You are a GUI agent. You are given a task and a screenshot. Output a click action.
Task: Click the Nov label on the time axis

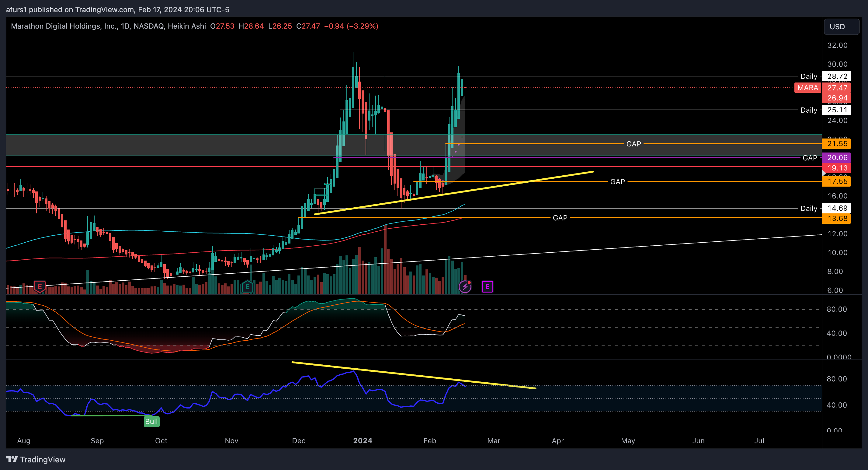click(231, 441)
